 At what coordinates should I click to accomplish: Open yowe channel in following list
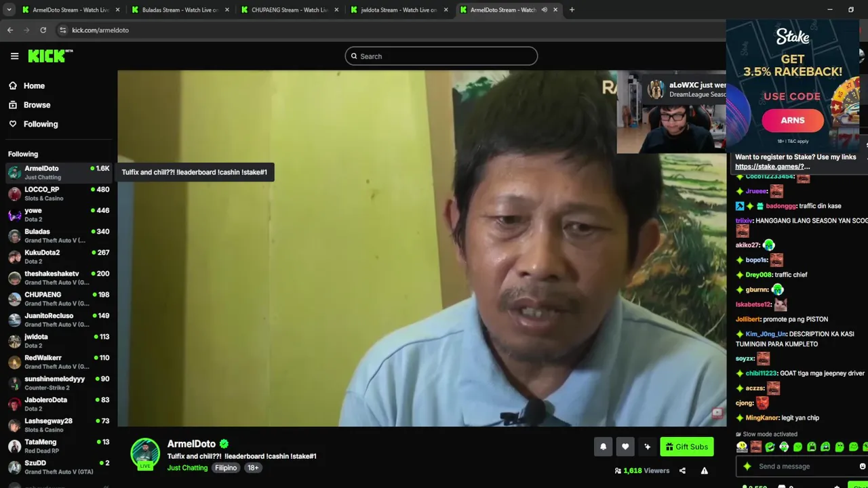(58, 215)
